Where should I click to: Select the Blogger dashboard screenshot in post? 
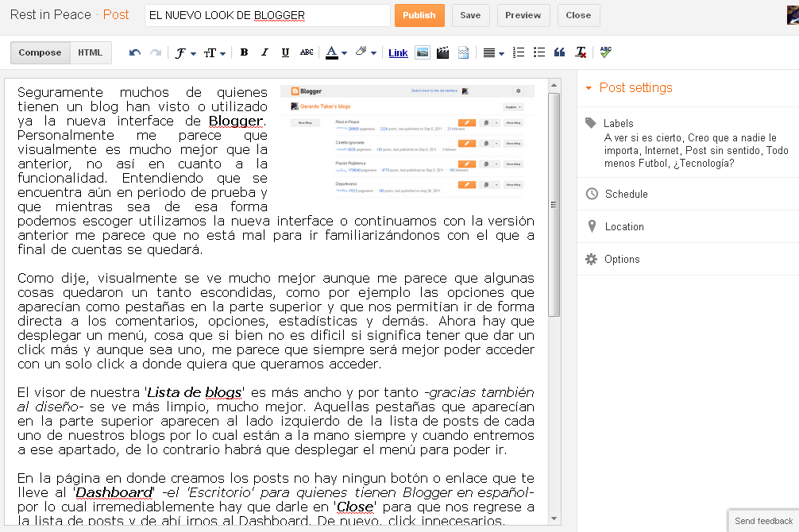pyautogui.click(x=407, y=141)
